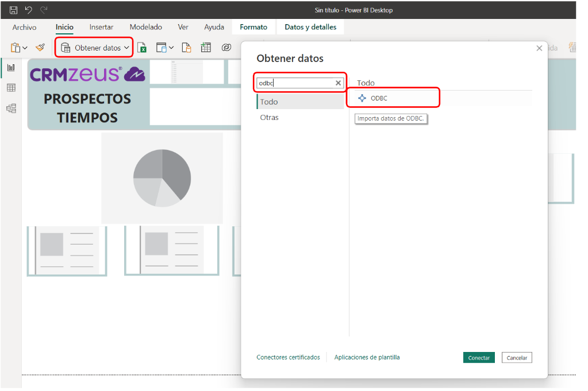Click the CRMZeus logo image
Screen dimensions: 588x391
tap(87, 74)
